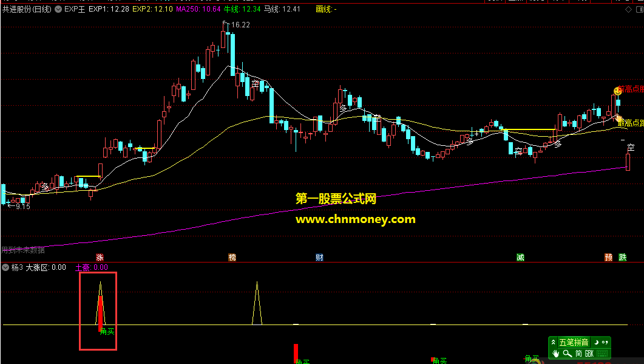This screenshot has width=644, height=364.
Task: Click the 跌 info marker
Action: [x=623, y=258]
